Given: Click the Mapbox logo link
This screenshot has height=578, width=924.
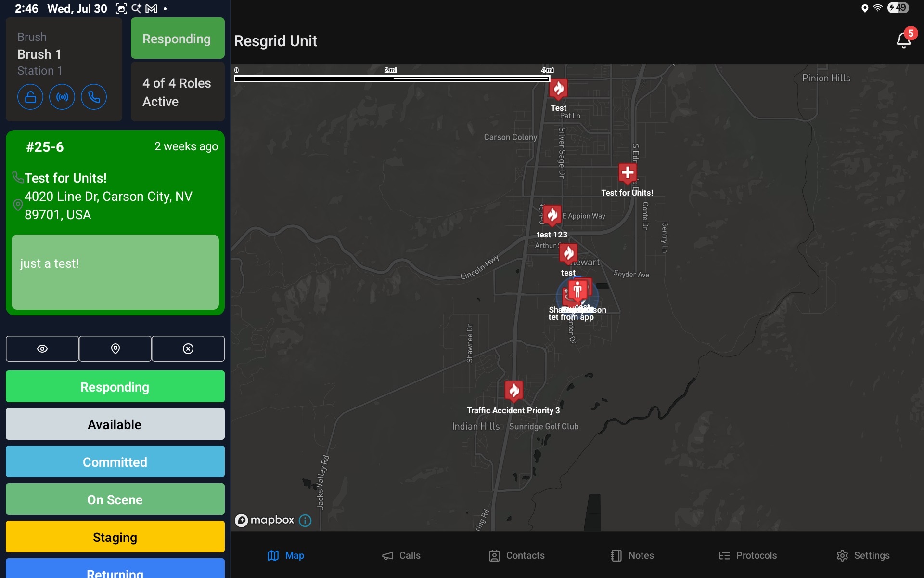Looking at the screenshot, I should pyautogui.click(x=264, y=520).
